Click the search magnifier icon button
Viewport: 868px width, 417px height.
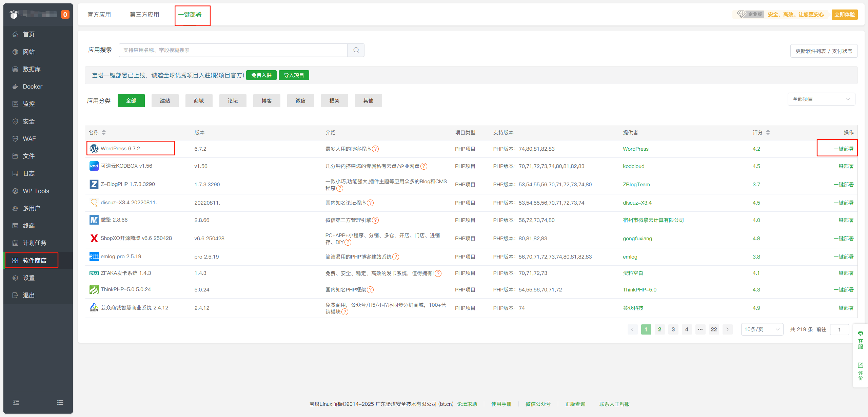356,50
